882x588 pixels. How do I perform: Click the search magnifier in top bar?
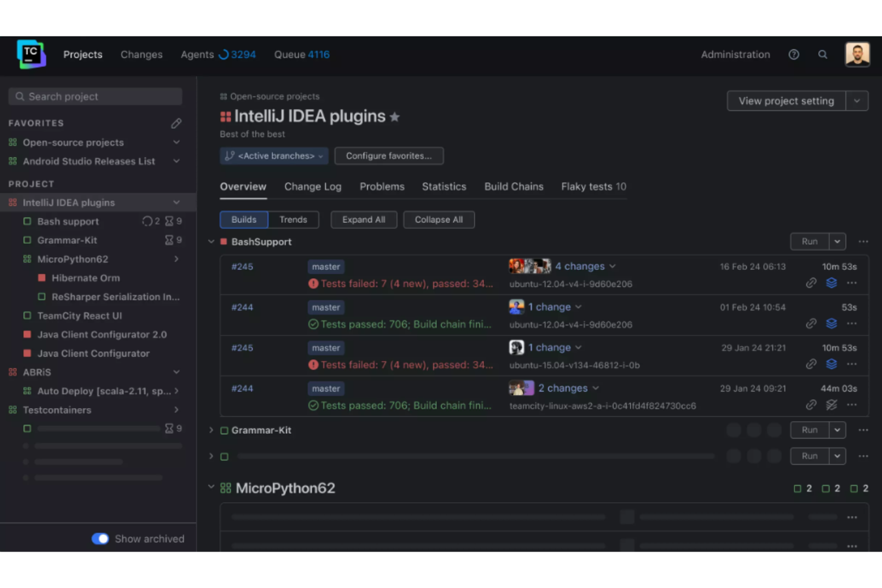822,55
